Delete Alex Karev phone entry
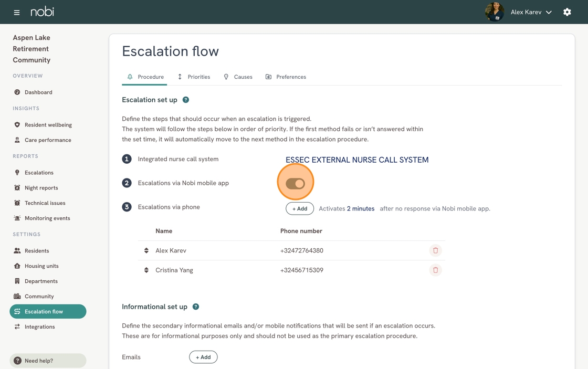The image size is (588, 369). coord(435,250)
